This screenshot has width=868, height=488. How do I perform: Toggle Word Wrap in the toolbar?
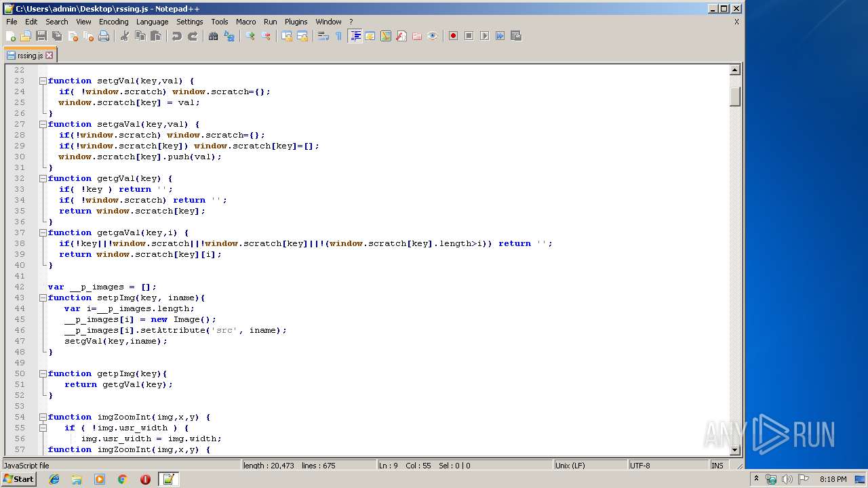click(323, 36)
